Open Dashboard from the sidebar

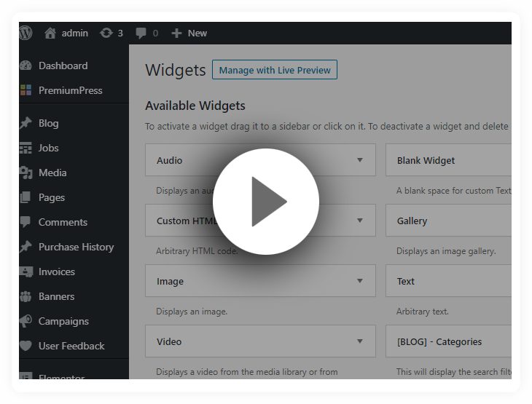[x=63, y=66]
